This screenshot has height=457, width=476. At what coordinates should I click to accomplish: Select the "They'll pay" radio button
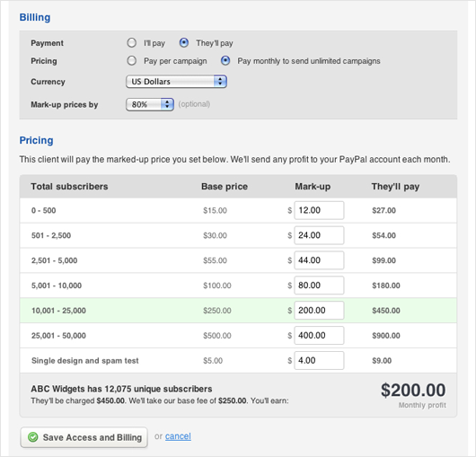pyautogui.click(x=183, y=43)
